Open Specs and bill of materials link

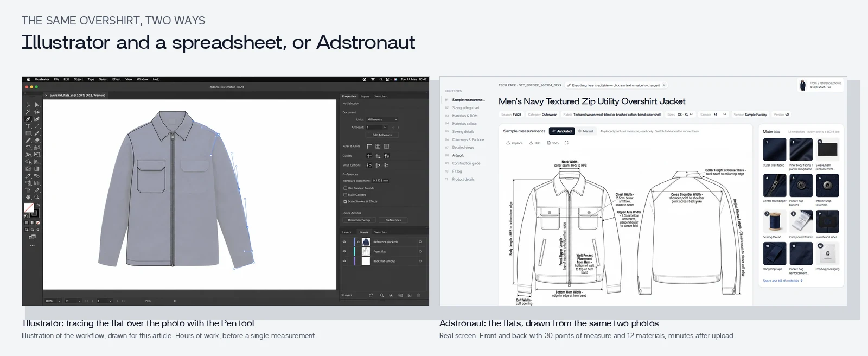pyautogui.click(x=783, y=281)
